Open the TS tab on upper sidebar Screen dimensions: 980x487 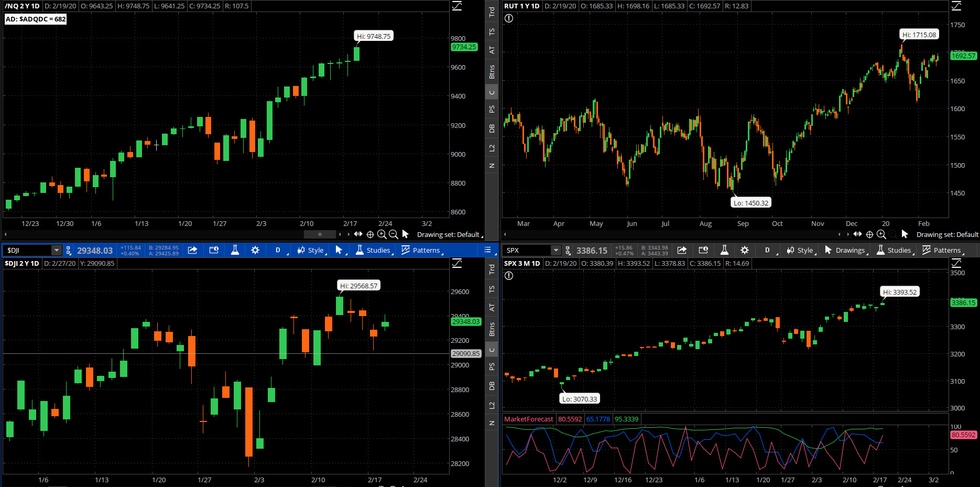(x=492, y=31)
